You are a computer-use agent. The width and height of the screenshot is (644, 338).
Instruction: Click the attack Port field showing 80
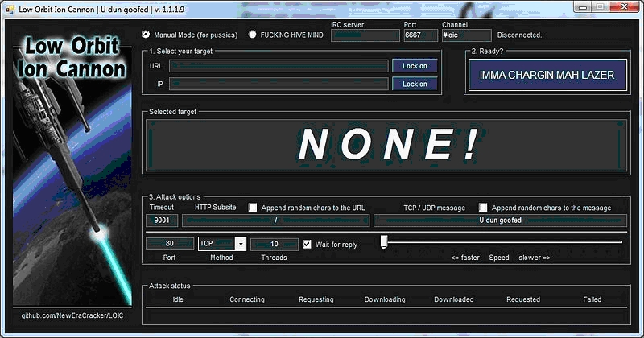coord(170,244)
